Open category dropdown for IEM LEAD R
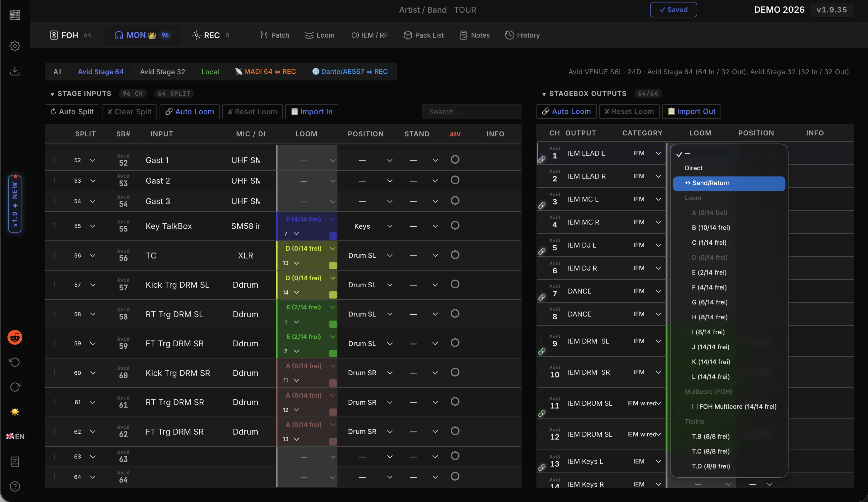Viewport: 868px width, 502px height. tap(647, 176)
